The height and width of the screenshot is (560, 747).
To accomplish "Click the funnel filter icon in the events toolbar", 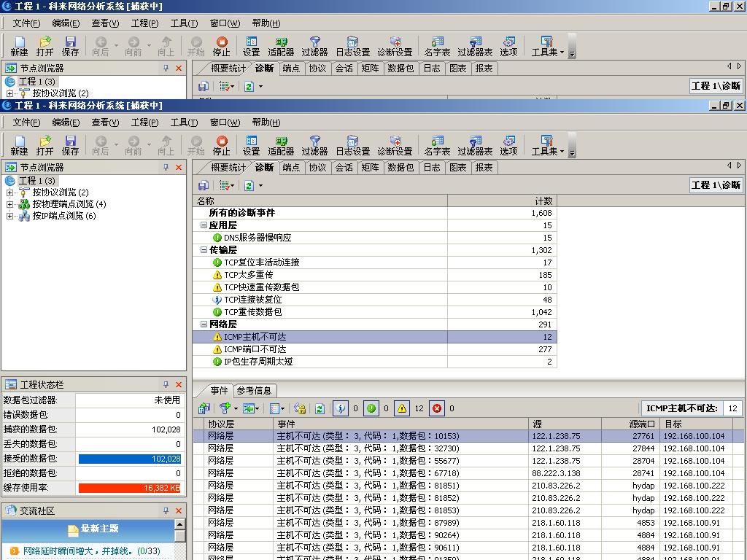I will (225, 408).
